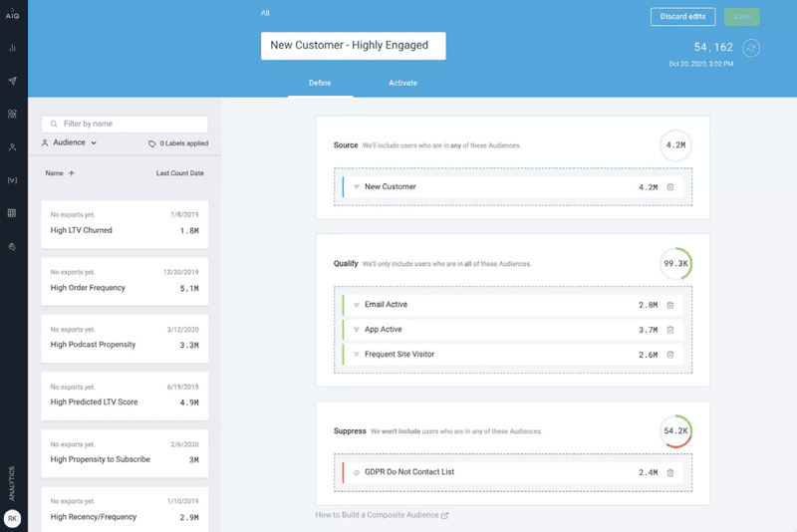Click the Name column header

[55, 173]
